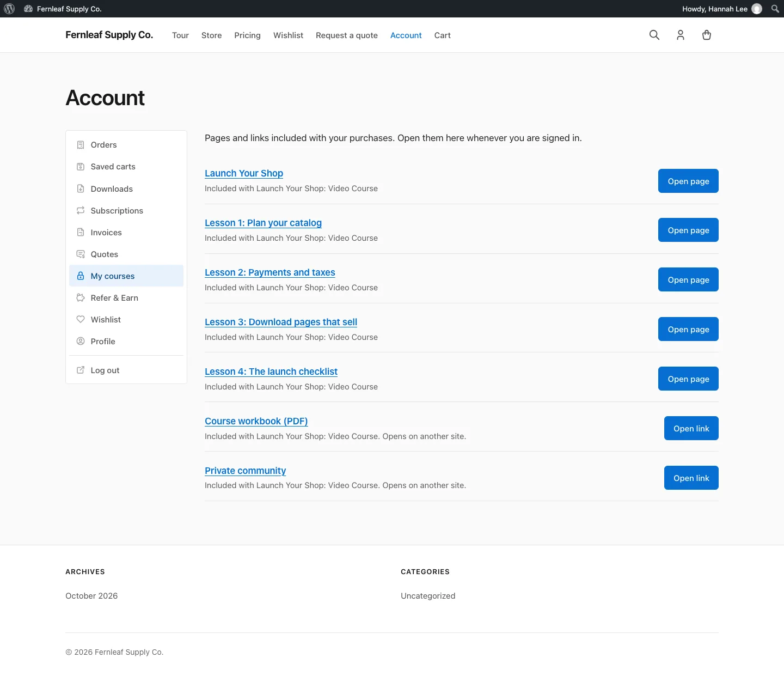Click the Subscriptions repeat icon
The height and width of the screenshot is (676, 784).
(x=81, y=210)
